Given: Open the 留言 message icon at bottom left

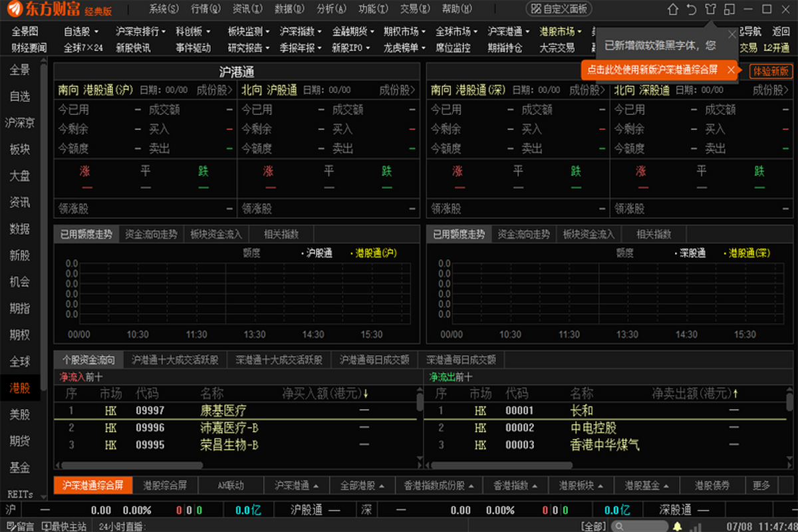Looking at the screenshot, I should click(19, 527).
